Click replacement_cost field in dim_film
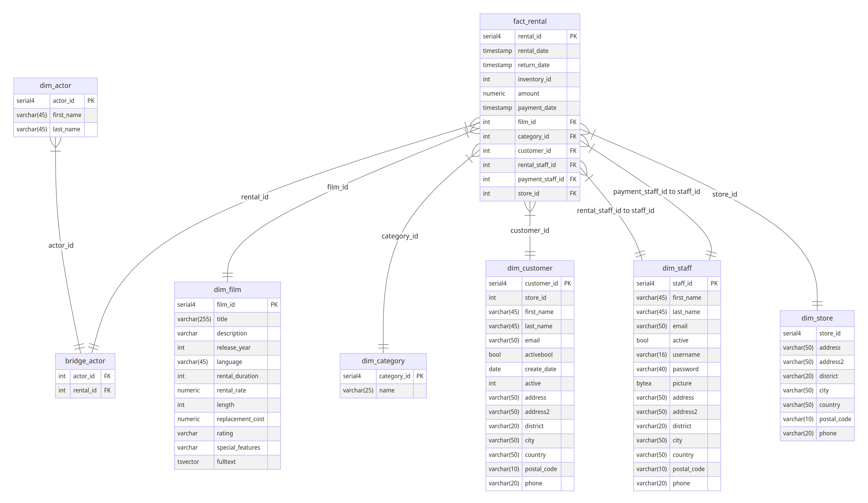Image resolution: width=868 pixels, height=503 pixels. (x=241, y=419)
